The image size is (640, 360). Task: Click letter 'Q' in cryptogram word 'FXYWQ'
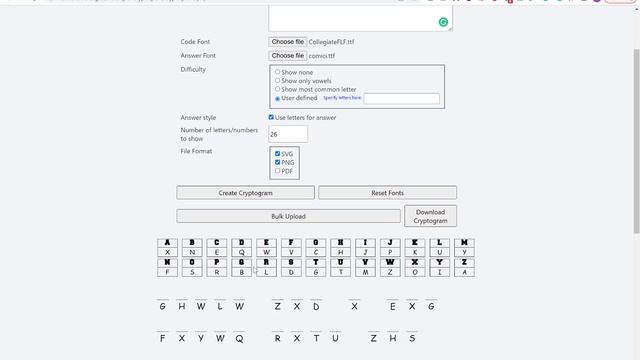pos(240,339)
